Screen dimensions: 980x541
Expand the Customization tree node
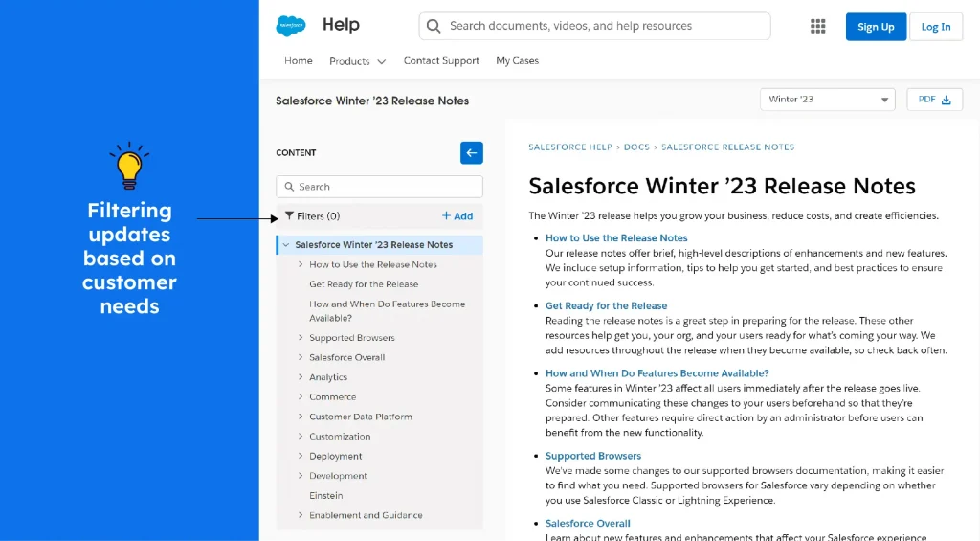[301, 436]
